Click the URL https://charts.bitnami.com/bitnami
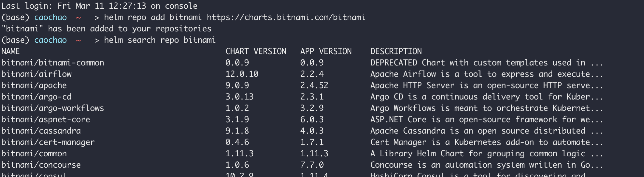This screenshot has width=644, height=177. (x=286, y=17)
